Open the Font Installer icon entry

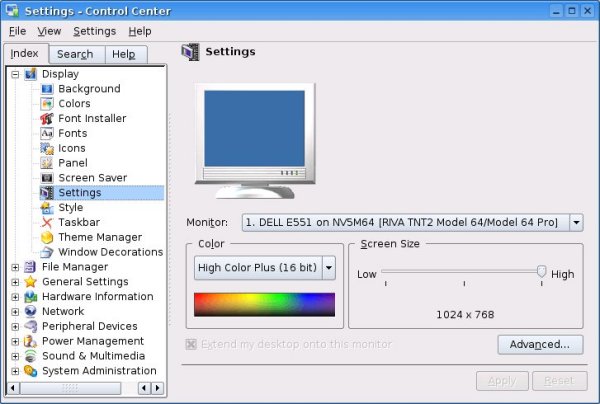click(x=47, y=119)
